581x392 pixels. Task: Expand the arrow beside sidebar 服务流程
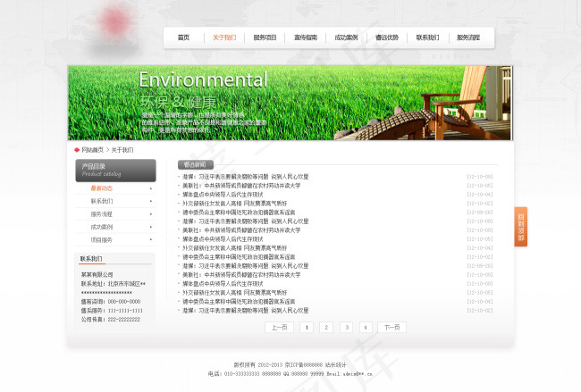click(x=151, y=214)
